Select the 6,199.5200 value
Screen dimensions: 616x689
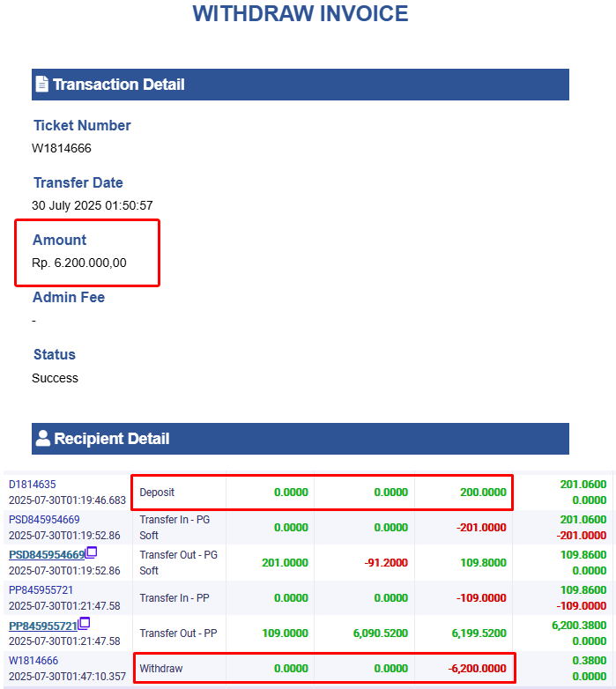coord(479,633)
